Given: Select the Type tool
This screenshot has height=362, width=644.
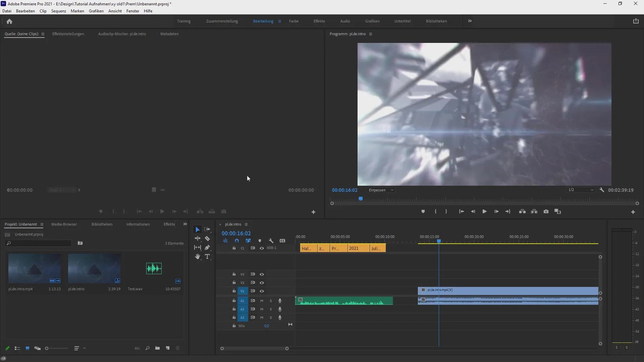Looking at the screenshot, I should click(207, 257).
